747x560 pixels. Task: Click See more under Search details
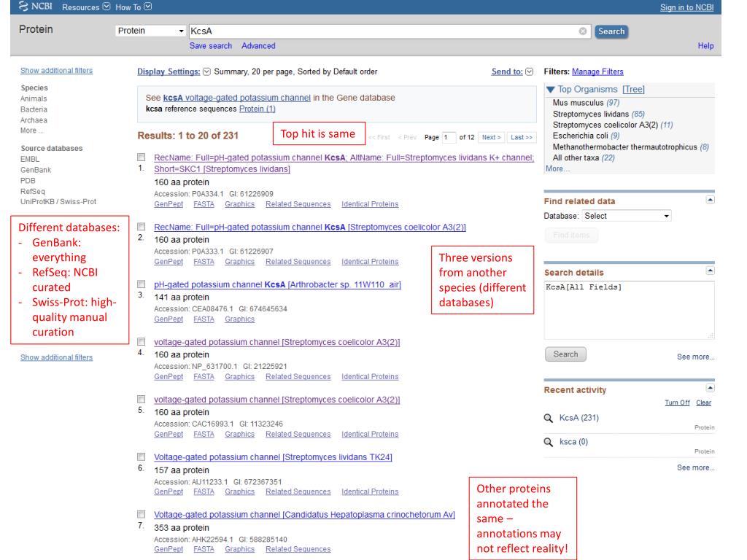pos(695,357)
